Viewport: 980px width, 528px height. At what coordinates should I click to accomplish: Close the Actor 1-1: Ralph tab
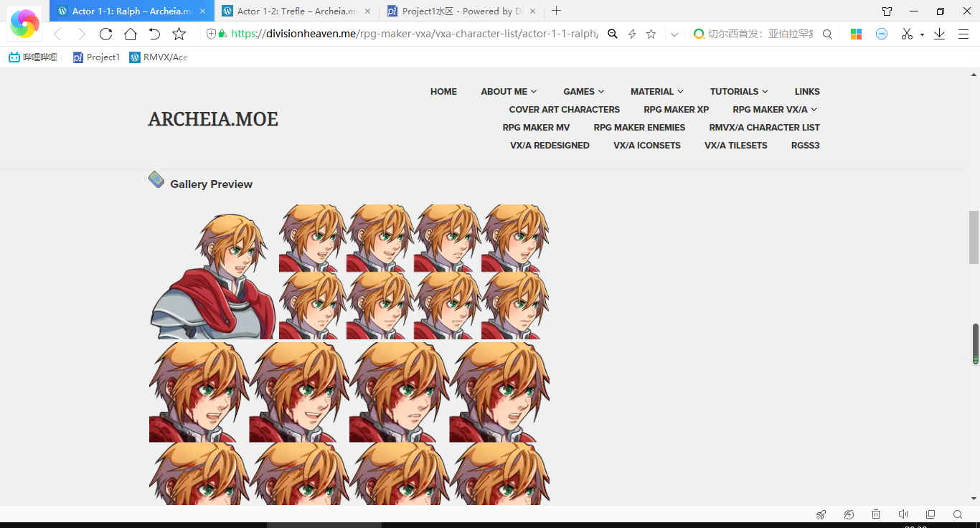(x=203, y=11)
